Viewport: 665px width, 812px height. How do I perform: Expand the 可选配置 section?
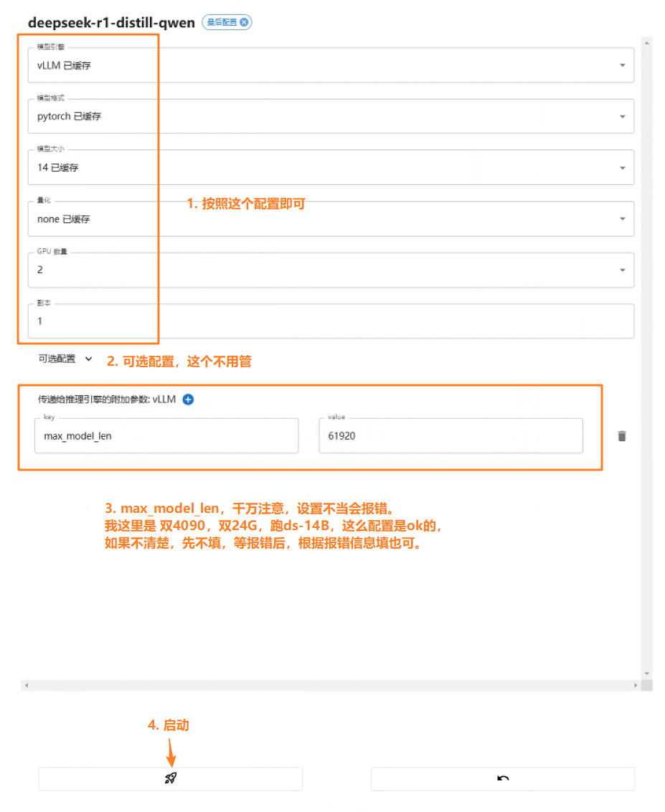tap(65, 359)
